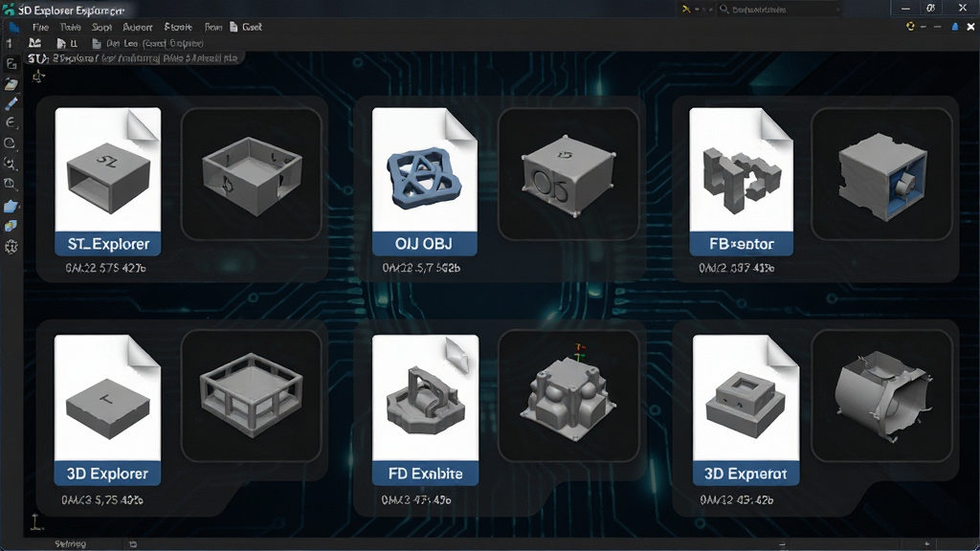Click the path breadcrumb bar starting with 'ST'
This screenshot has height=551, width=980.
click(133, 58)
